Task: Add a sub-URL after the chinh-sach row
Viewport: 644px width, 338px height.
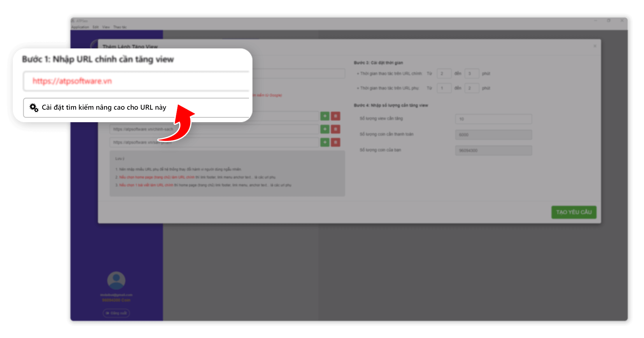Action: [325, 129]
